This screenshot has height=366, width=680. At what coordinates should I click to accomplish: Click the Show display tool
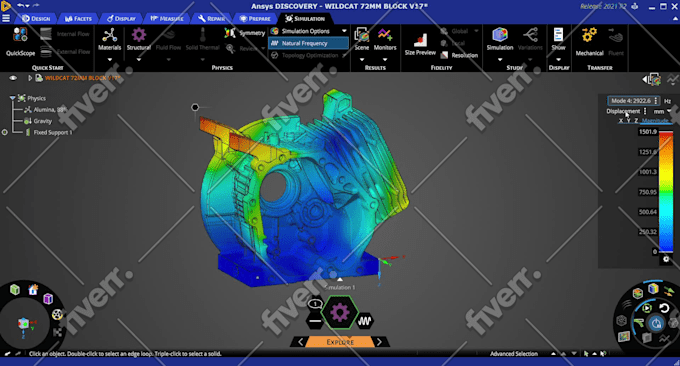(x=558, y=39)
